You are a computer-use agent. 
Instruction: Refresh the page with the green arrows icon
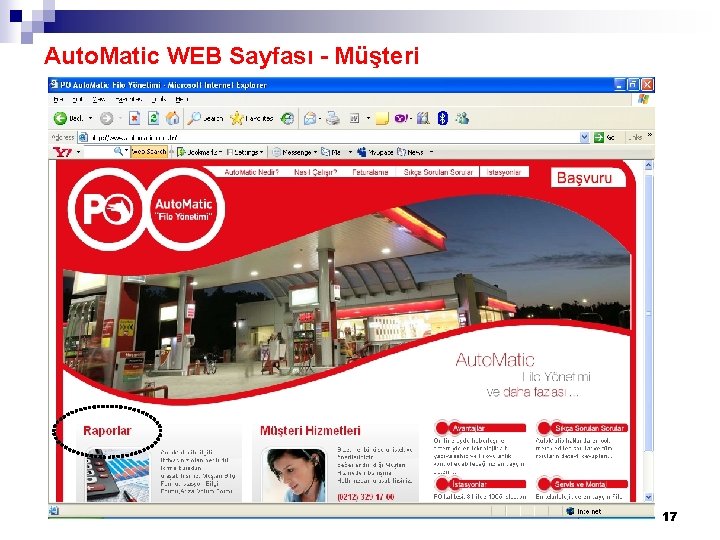(153, 118)
